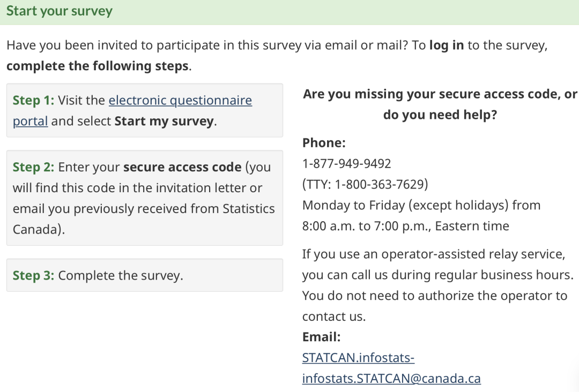Click the 'Monday to Friday (except holidays)' hours line
579x392 pixels.
tap(421, 205)
